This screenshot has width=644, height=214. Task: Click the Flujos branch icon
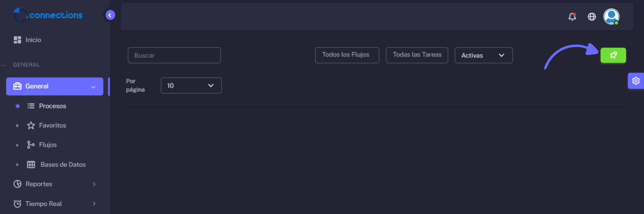coord(31,145)
